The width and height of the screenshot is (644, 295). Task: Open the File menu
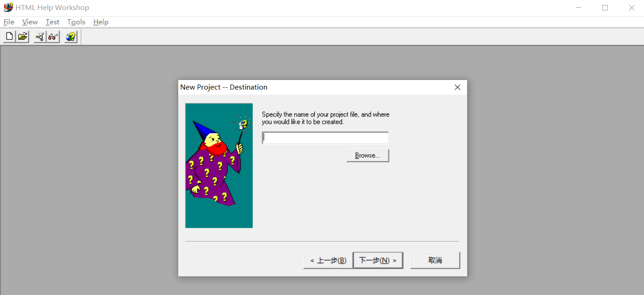[9, 22]
